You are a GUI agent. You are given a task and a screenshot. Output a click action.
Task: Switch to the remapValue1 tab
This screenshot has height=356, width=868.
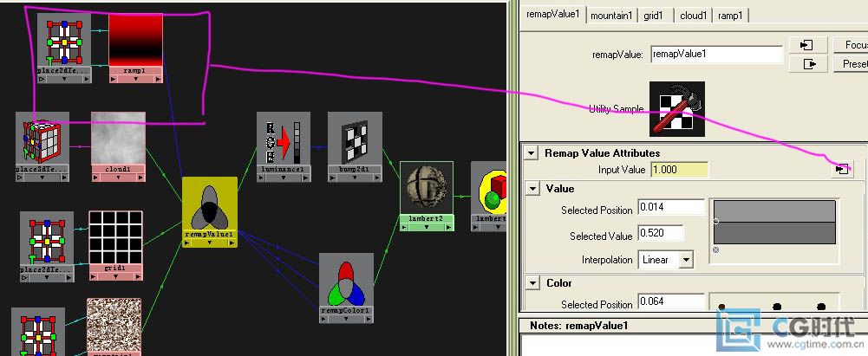click(x=553, y=14)
